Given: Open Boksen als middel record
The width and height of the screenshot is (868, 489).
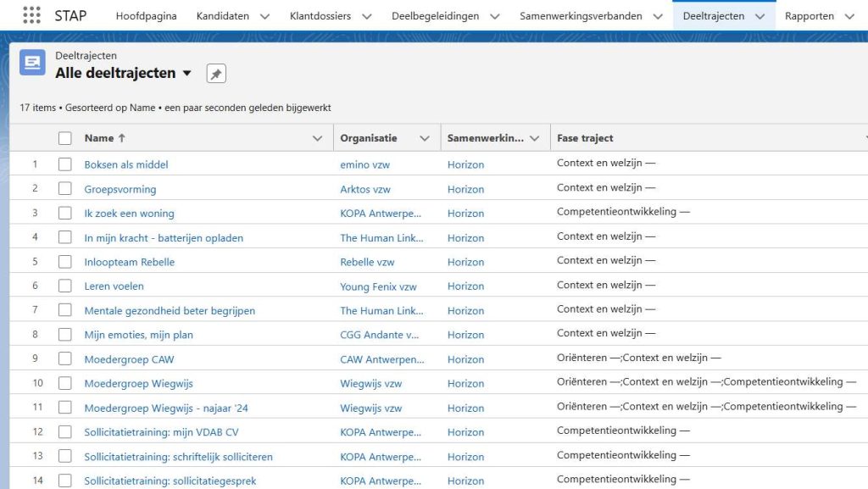Looking at the screenshot, I should (x=126, y=164).
